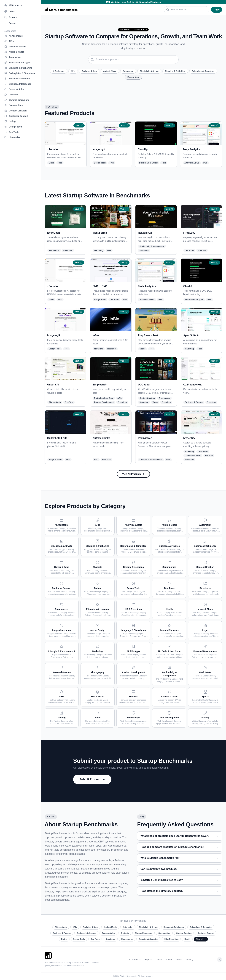Click the magnifier icon in header search box
This screenshot has height=980, width=226.
(x=168, y=10)
